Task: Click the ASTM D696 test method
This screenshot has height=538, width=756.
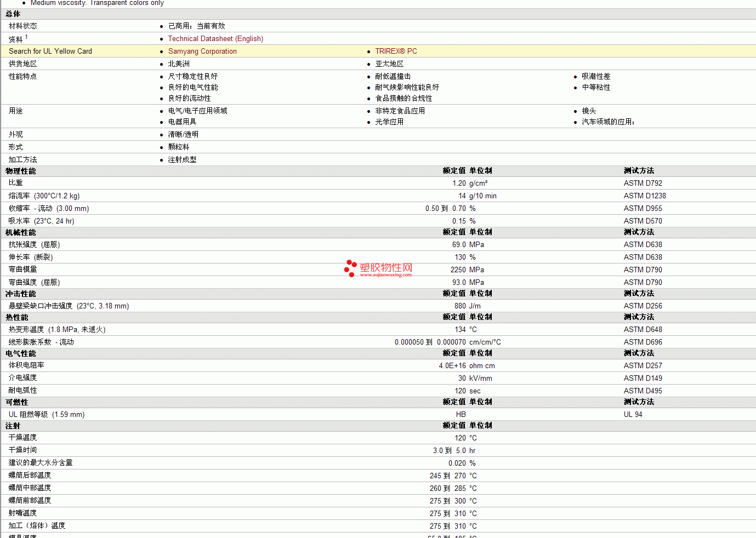Action: pos(643,342)
